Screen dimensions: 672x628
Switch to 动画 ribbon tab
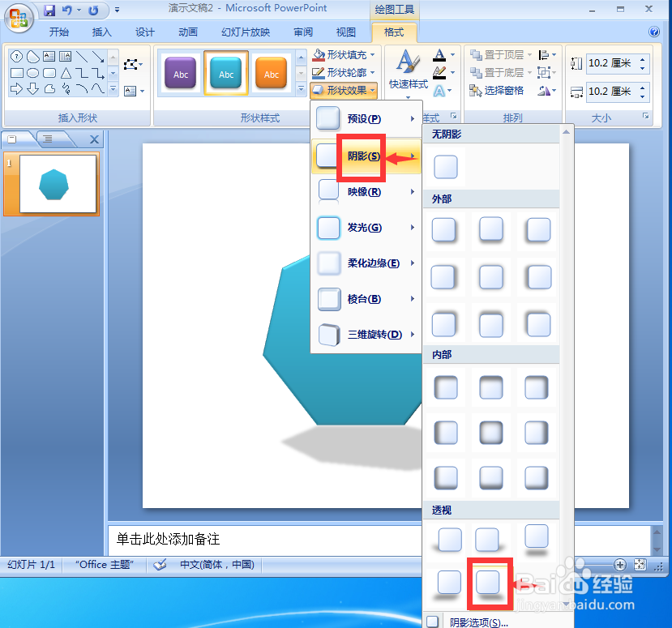188,32
